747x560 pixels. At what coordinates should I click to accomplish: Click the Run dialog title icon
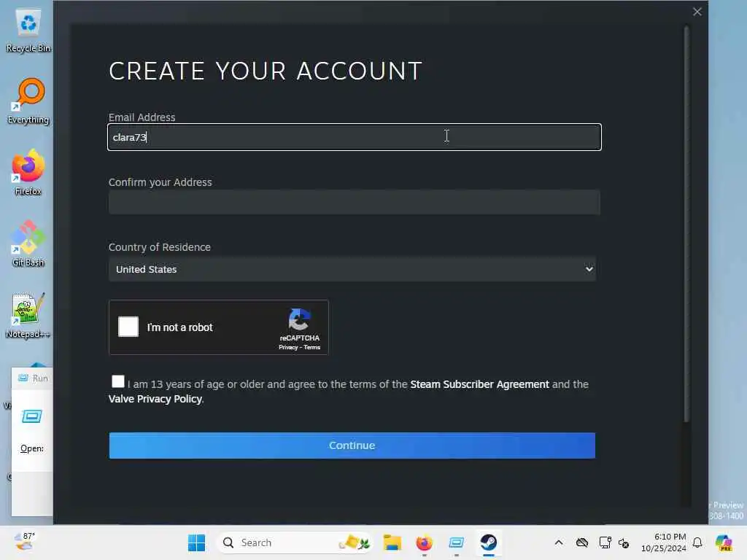click(23, 378)
